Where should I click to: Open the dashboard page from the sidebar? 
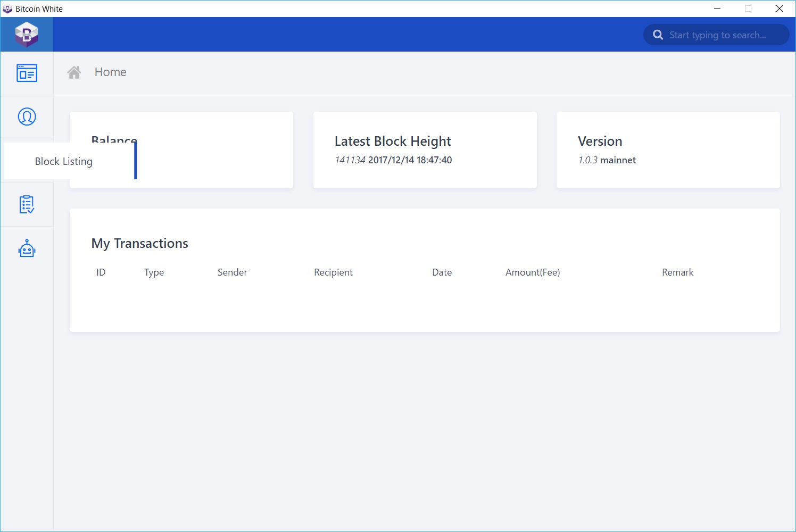[27, 73]
